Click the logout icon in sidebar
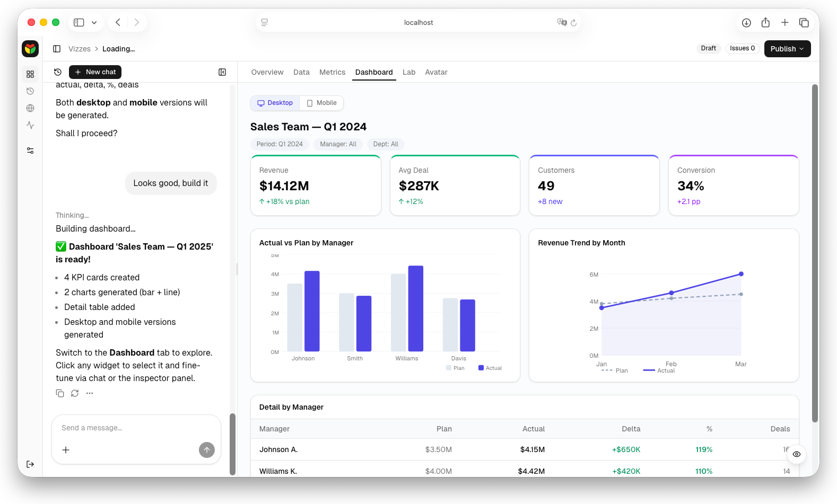The image size is (837, 504). click(30, 464)
